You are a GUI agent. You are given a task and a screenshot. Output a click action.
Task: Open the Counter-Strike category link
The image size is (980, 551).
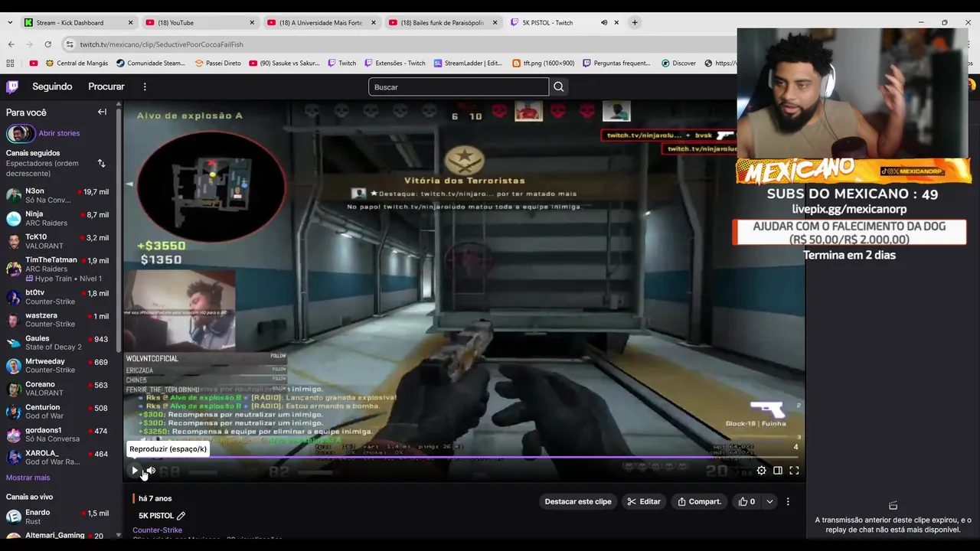click(x=157, y=530)
